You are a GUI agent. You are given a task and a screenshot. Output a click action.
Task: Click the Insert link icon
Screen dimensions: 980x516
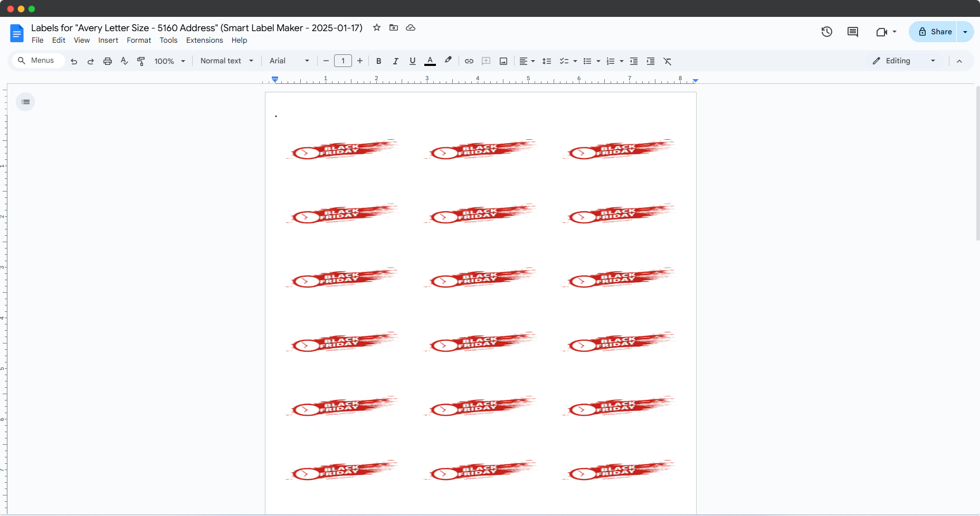(x=469, y=61)
